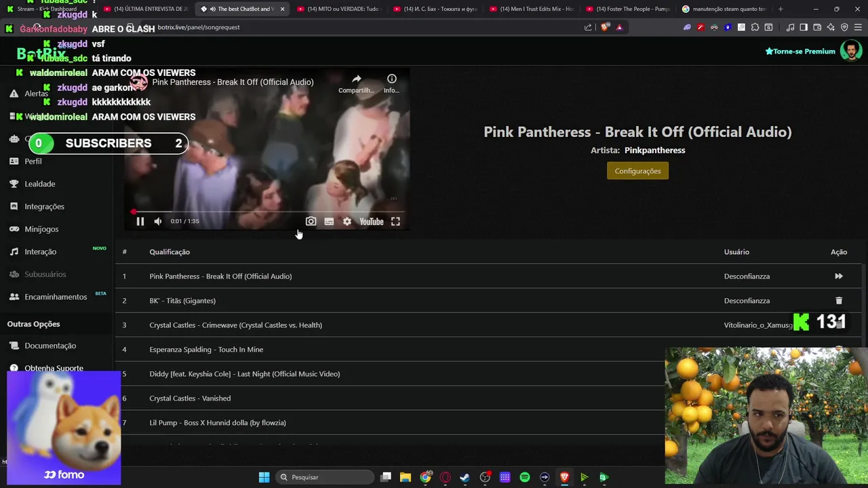Open the Windows Start menu
868x488 pixels.
pos(264,477)
